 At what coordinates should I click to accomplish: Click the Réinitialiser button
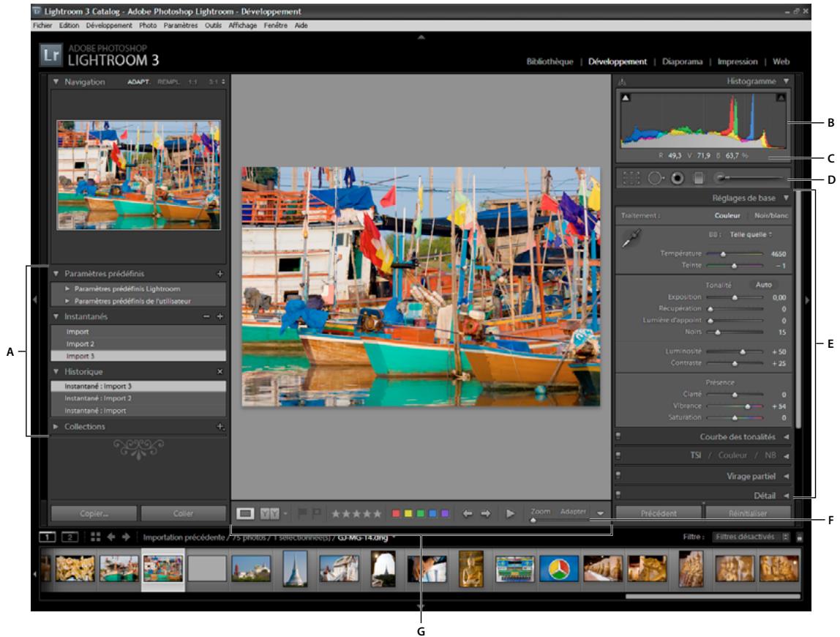pyautogui.click(x=748, y=514)
